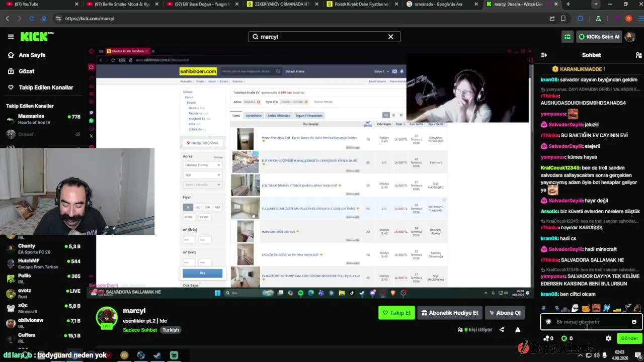Open Gözat in the sidebar
Image resolution: width=644 pixels, height=362 pixels.
[27, 71]
